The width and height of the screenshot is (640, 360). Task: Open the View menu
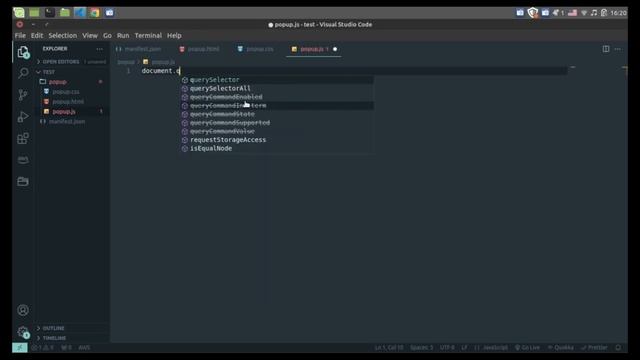tap(90, 36)
